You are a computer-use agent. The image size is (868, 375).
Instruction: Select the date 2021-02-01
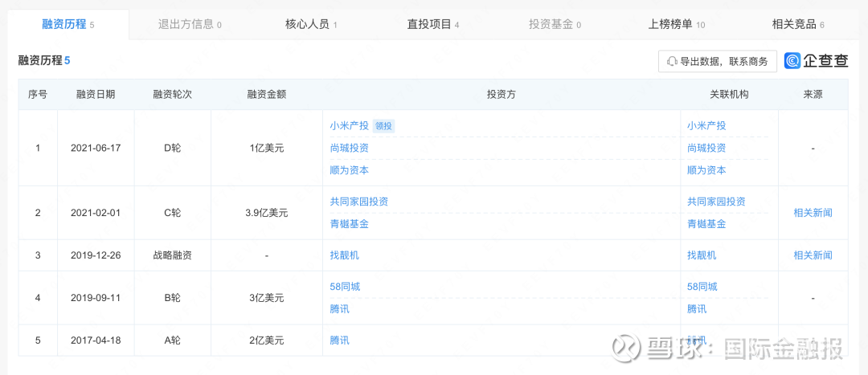click(96, 212)
